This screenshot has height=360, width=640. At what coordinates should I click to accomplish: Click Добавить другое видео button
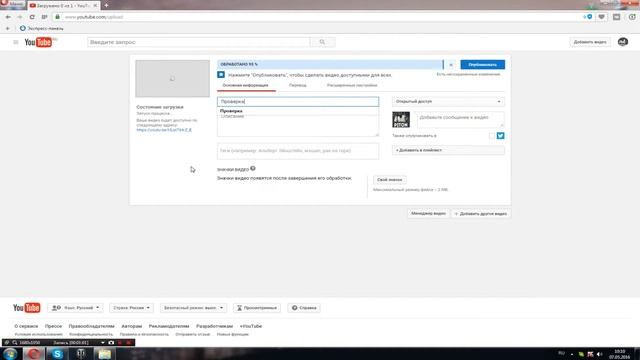click(x=481, y=213)
